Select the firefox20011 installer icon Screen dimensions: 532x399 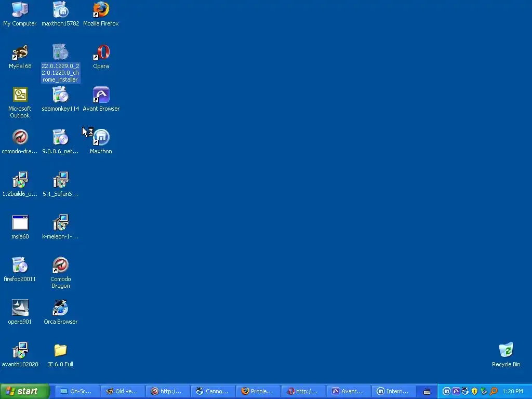tap(20, 270)
